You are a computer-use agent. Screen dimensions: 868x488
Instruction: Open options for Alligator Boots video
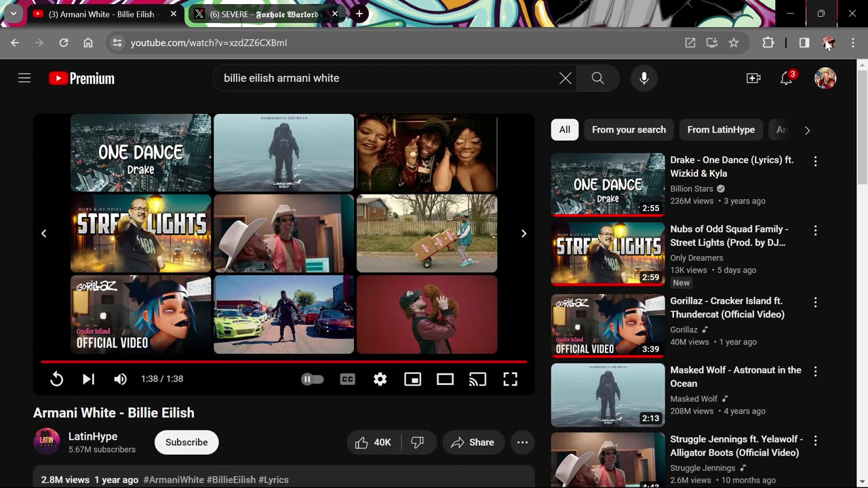815,441
